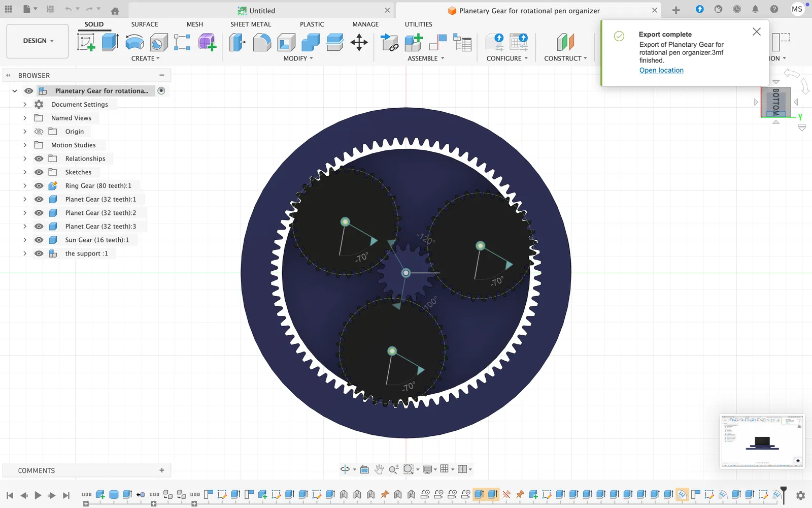812x508 pixels.
Task: Select the Pan hand tool
Action: pyautogui.click(x=379, y=469)
